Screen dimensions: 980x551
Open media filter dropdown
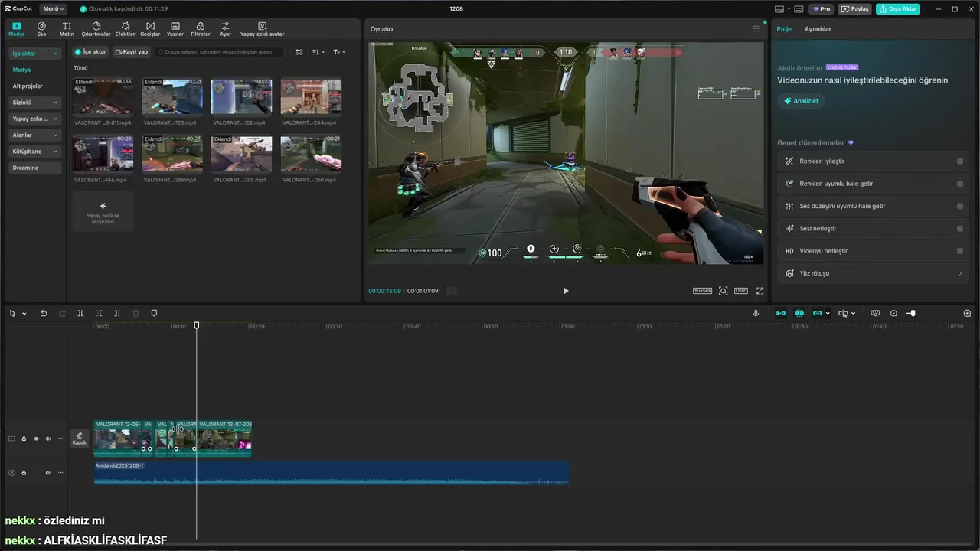(x=339, y=52)
